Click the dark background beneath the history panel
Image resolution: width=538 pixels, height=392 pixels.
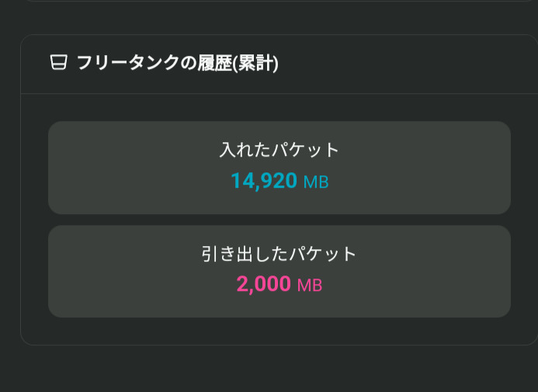pos(279,369)
